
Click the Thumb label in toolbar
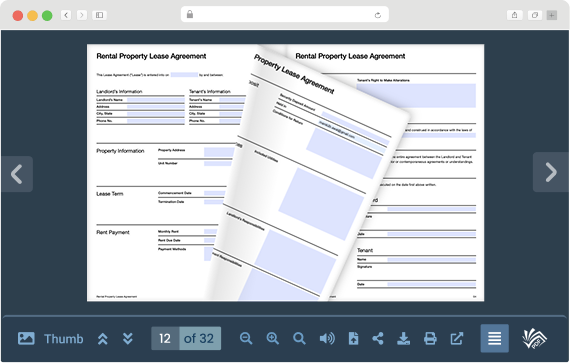[63, 339]
